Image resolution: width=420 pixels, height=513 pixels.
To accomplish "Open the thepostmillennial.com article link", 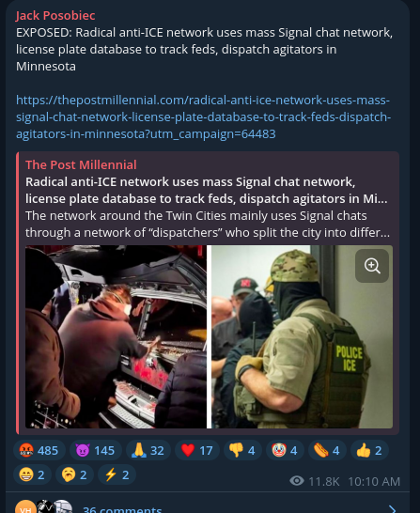I will (x=203, y=117).
